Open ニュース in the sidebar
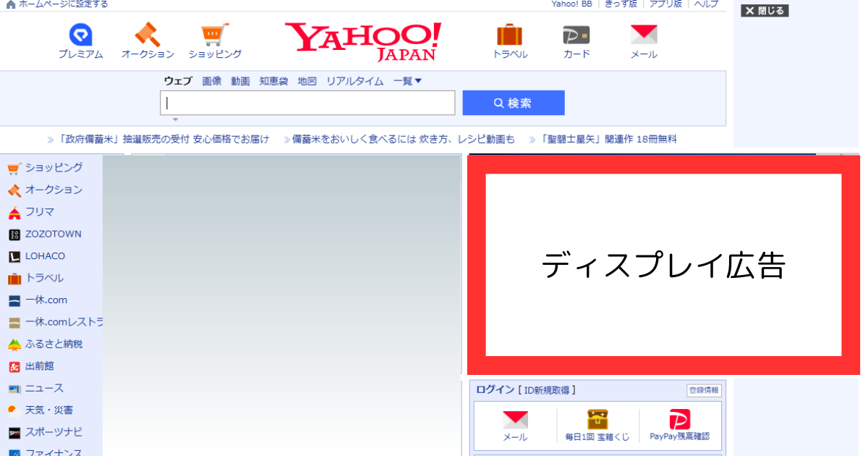Screen dimensions: 868x456 [35, 389]
